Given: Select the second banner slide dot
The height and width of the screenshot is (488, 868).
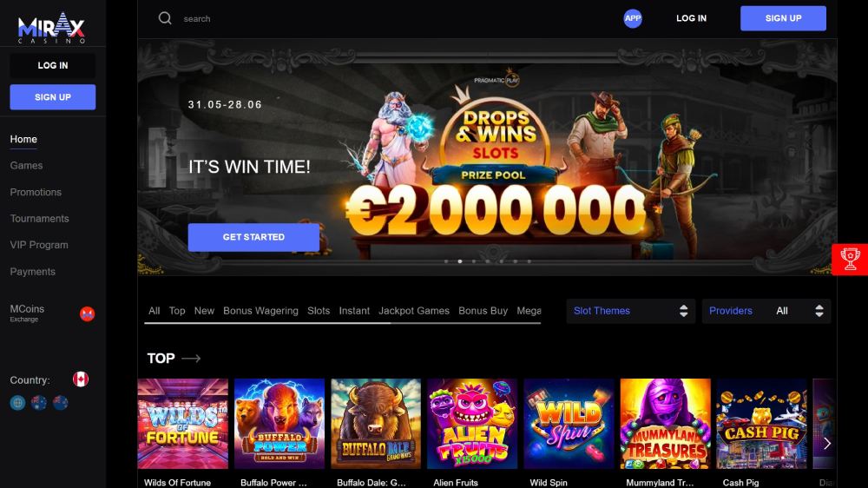Looking at the screenshot, I should (x=460, y=261).
